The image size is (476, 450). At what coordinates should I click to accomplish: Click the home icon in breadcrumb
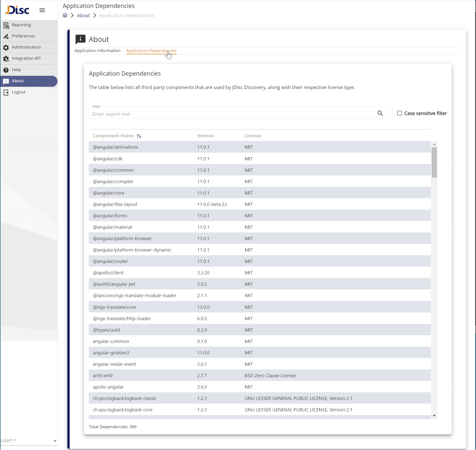(x=65, y=15)
